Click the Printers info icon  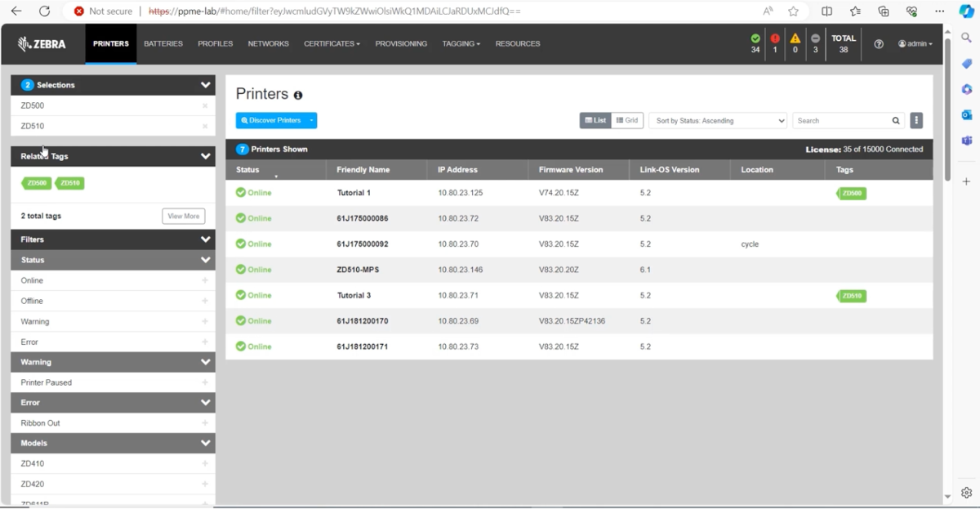coord(298,96)
